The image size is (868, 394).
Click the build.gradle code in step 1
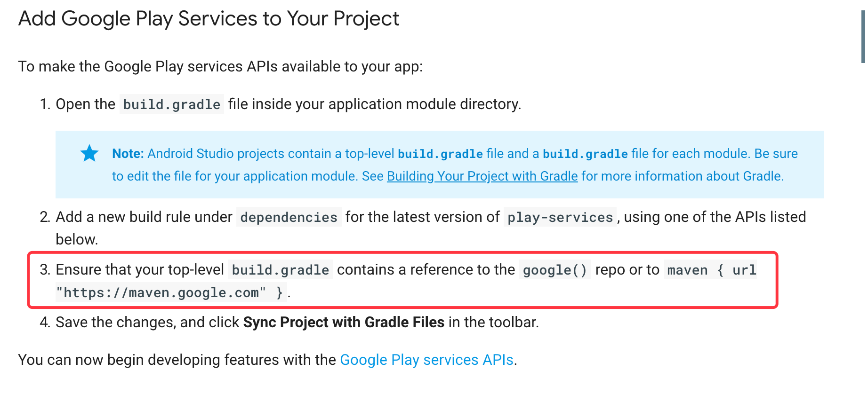[x=172, y=104]
